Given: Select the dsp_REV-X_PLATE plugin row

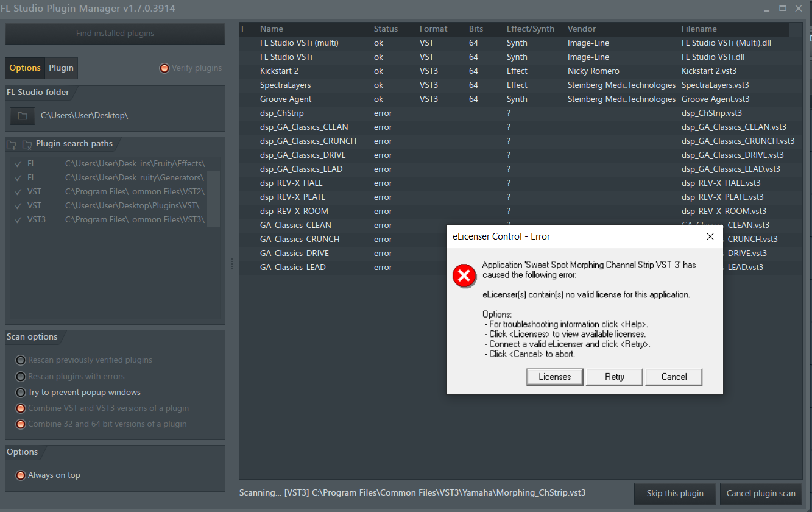Looking at the screenshot, I should [x=521, y=197].
